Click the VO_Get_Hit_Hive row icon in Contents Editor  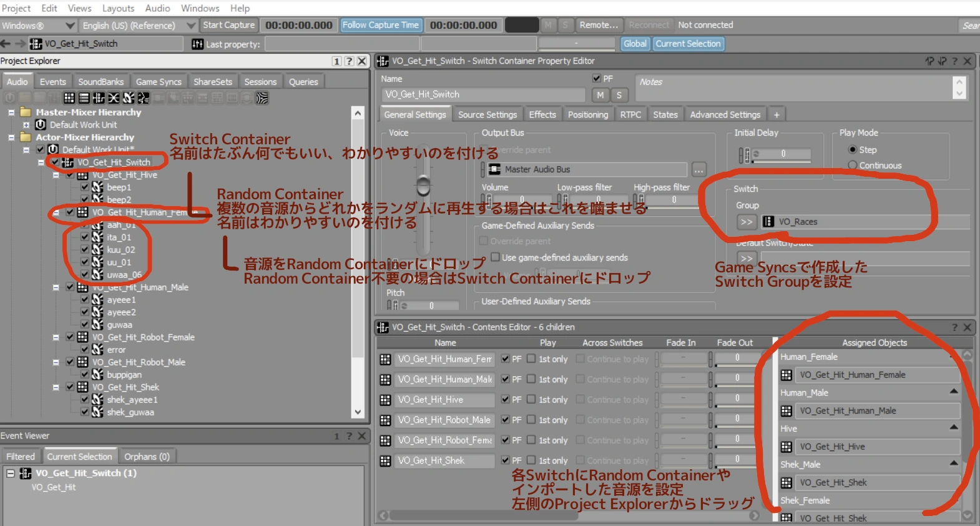point(385,400)
